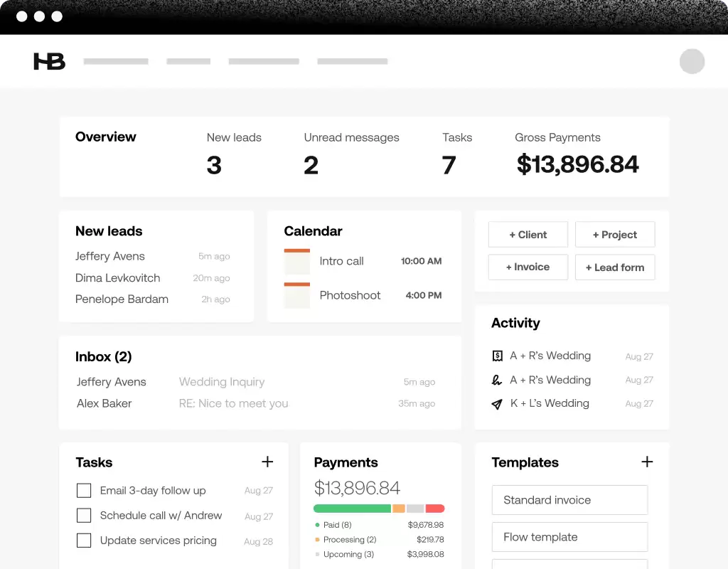Viewport: 728px width, 569px height.
Task: Click the + Client button
Action: coord(528,234)
